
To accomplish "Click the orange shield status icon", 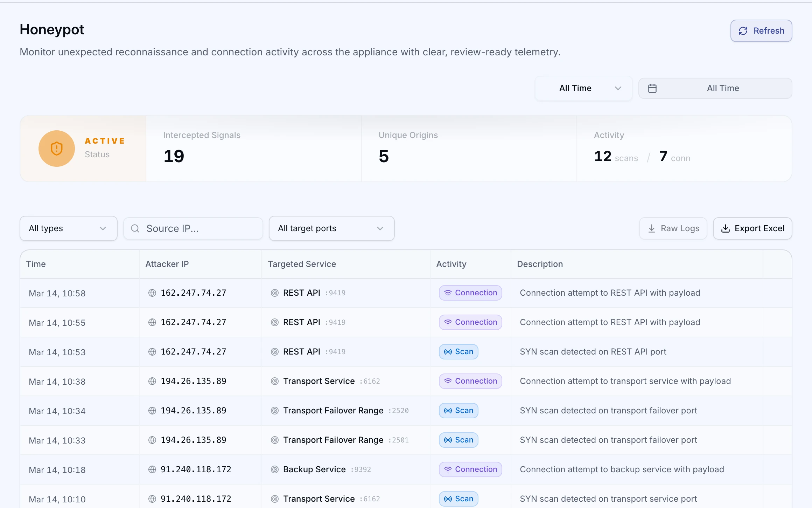I will (x=57, y=149).
